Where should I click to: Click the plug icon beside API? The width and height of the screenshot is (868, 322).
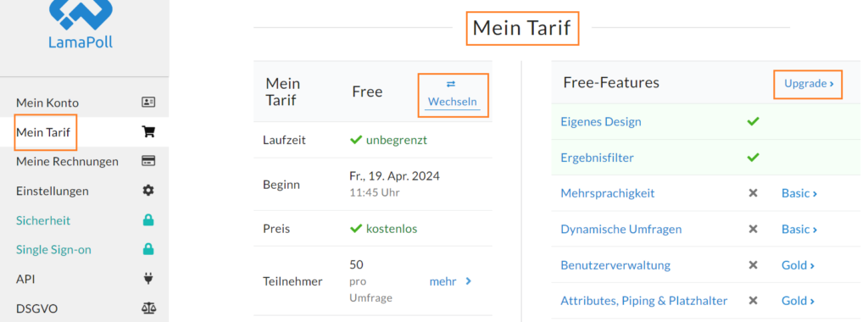coord(147,279)
